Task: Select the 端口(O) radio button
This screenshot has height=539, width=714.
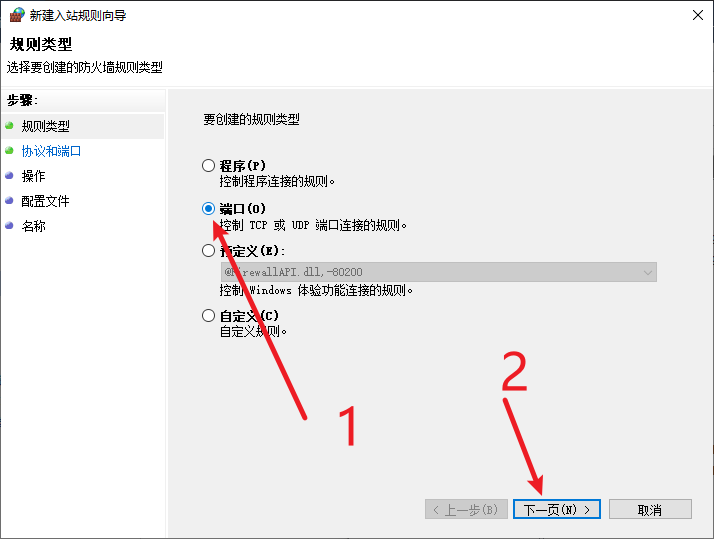Action: (209, 208)
